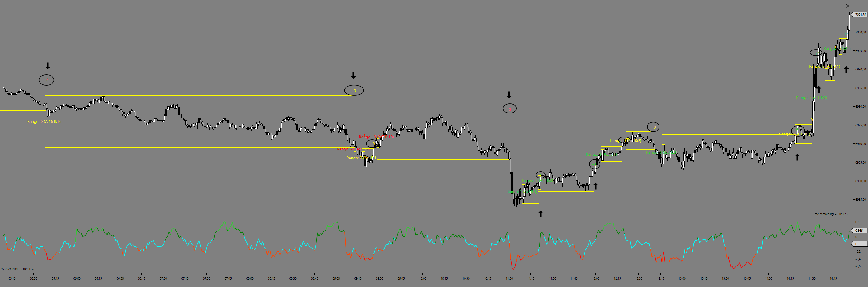Click the indicator zero-line marker on the axis
Viewport: 868px width, 287px height.
pos(859,244)
